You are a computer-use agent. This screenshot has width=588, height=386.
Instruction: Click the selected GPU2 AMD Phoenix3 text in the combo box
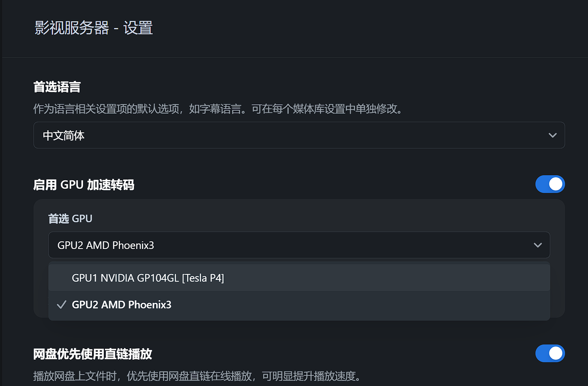(x=106, y=245)
